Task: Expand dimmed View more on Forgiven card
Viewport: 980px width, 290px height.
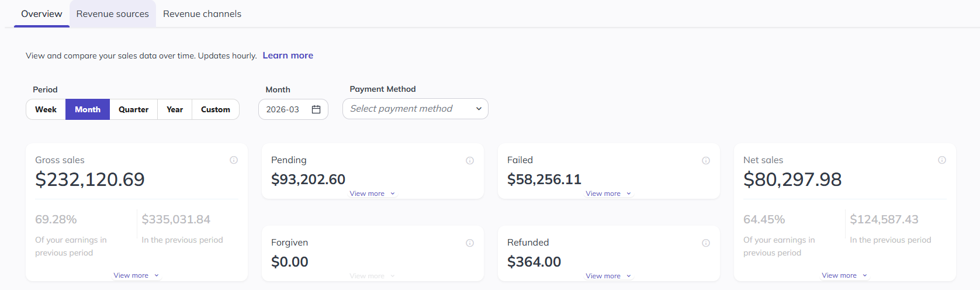Action: click(x=372, y=276)
